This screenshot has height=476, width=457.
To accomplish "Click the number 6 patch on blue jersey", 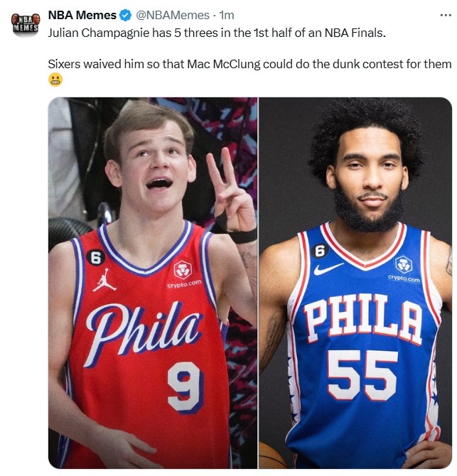I will pyautogui.click(x=320, y=251).
